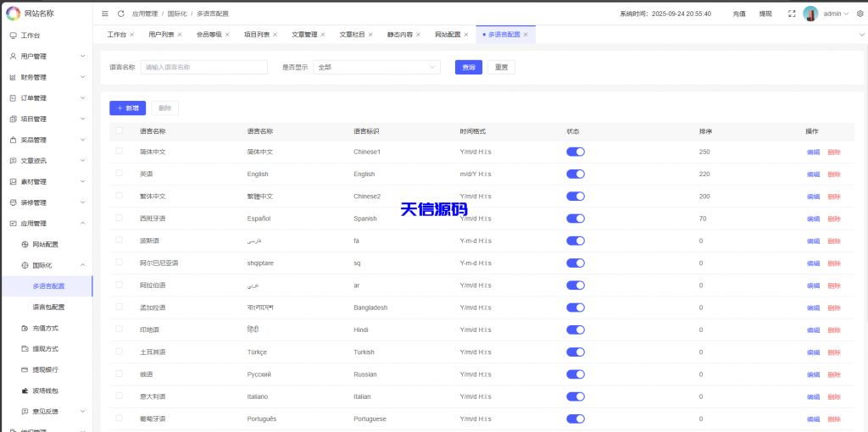Focus the 语言名称 search input field
The image size is (868, 432).
click(x=203, y=67)
